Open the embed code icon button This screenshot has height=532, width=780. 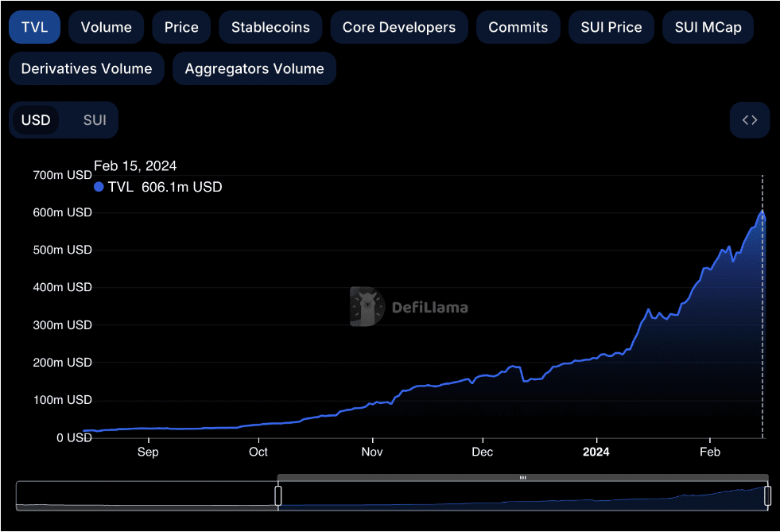click(x=748, y=119)
